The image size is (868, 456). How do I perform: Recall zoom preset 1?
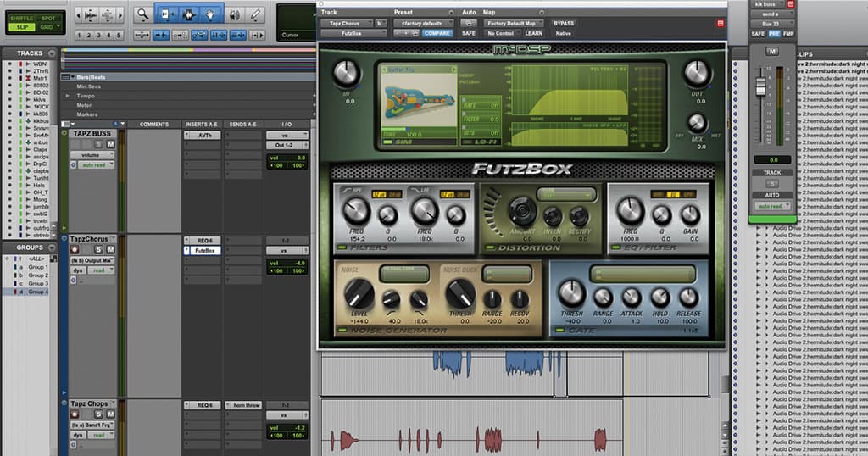pos(79,35)
